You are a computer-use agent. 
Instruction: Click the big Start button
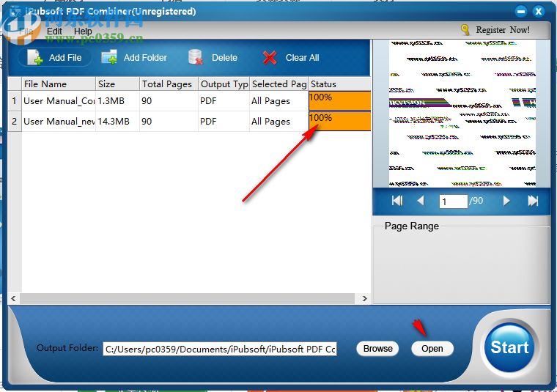point(510,347)
